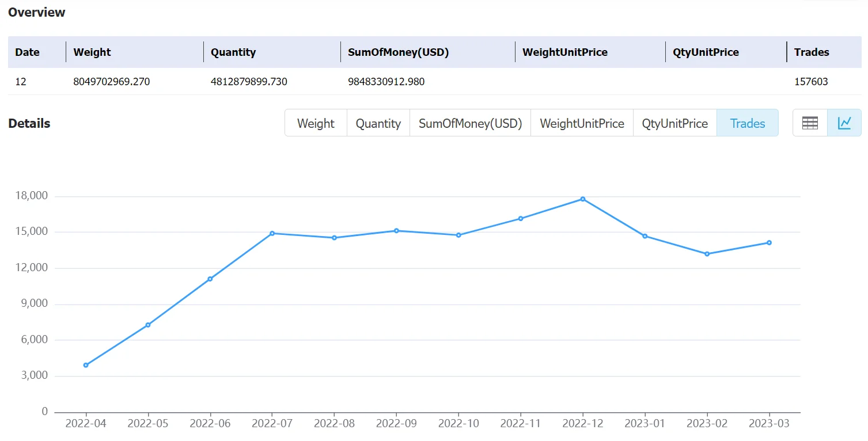The image size is (868, 441).
Task: Click the 15,000 y-axis label
Action: coord(32,232)
